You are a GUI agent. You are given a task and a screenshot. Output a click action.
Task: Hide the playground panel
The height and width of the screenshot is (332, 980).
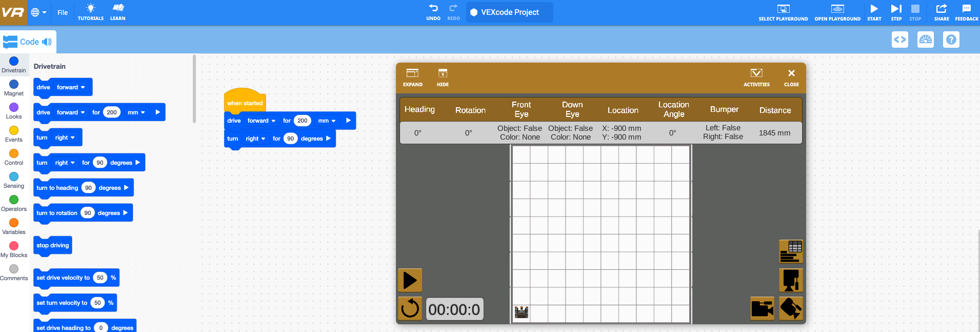click(x=443, y=77)
